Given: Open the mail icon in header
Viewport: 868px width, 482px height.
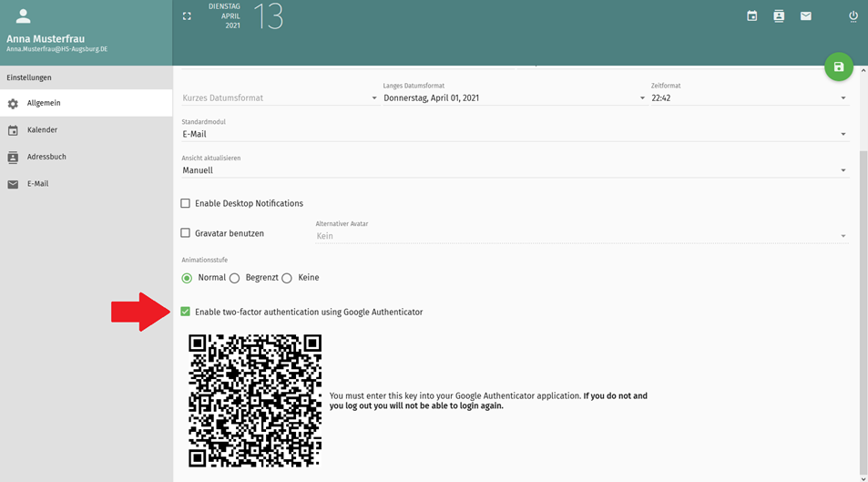Looking at the screenshot, I should (806, 16).
